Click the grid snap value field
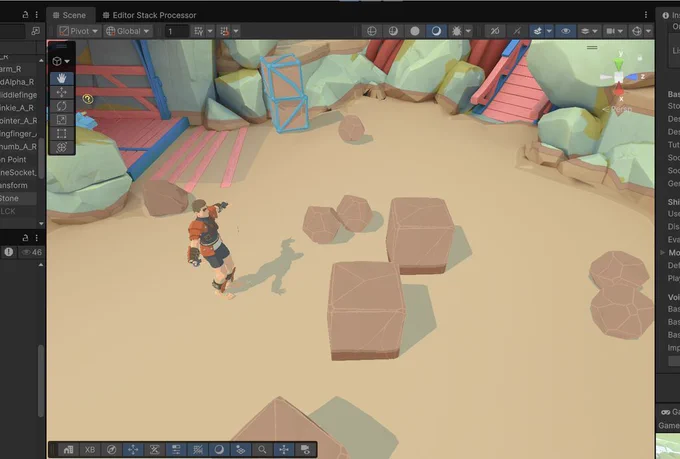The image size is (680, 459). (x=177, y=31)
